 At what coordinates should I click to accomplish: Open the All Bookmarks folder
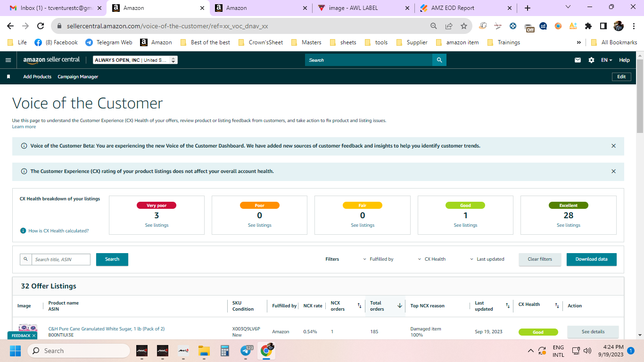coord(614,42)
